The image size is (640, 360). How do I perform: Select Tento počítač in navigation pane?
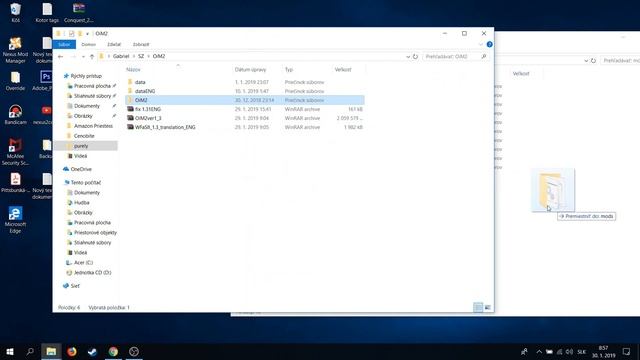pyautogui.click(x=86, y=182)
